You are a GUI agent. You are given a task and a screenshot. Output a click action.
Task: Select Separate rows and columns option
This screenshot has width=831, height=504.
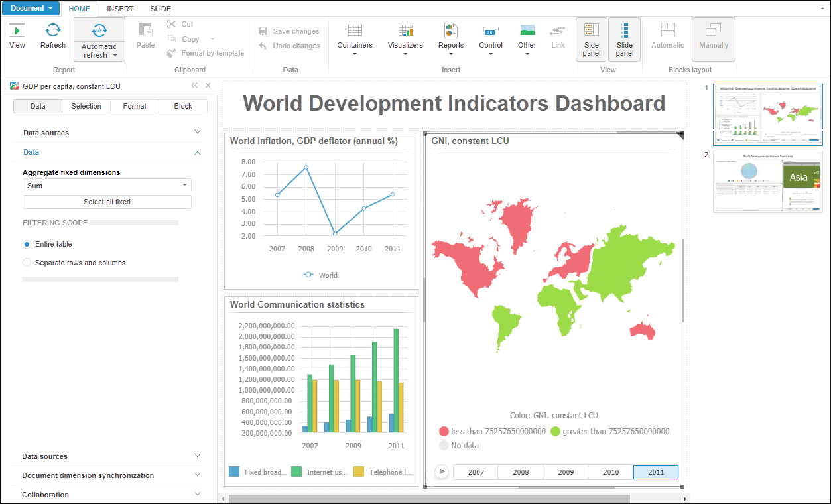27,263
